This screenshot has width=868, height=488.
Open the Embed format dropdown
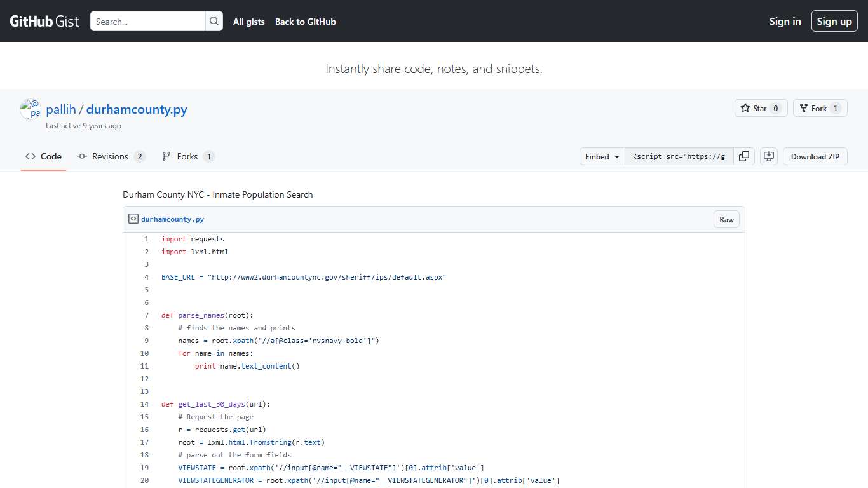(601, 156)
